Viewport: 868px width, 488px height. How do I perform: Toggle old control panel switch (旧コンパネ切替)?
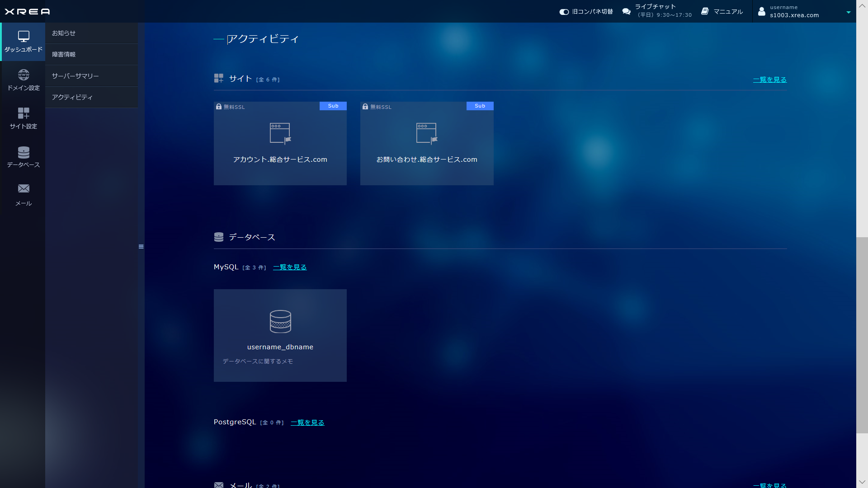pos(564,12)
